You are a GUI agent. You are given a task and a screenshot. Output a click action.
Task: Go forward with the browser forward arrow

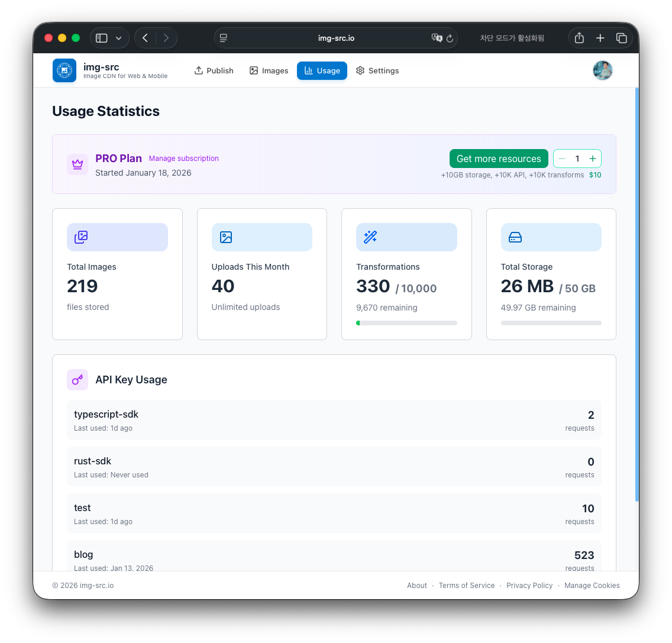point(166,38)
